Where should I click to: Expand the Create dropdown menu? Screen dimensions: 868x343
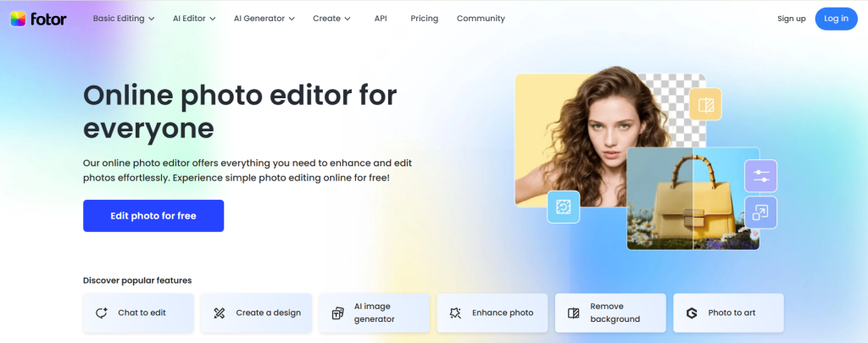331,19
